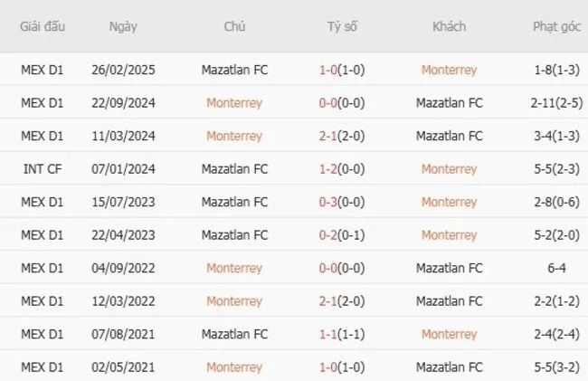Screen dimensions: 588x381
Task: Click Monterrey in the 22/04/2023 row
Action: (449, 234)
